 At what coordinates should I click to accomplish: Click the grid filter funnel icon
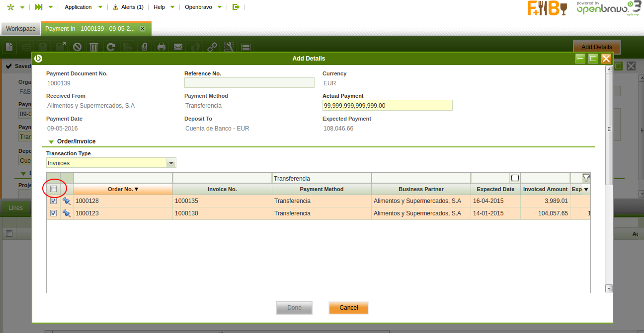click(586, 178)
